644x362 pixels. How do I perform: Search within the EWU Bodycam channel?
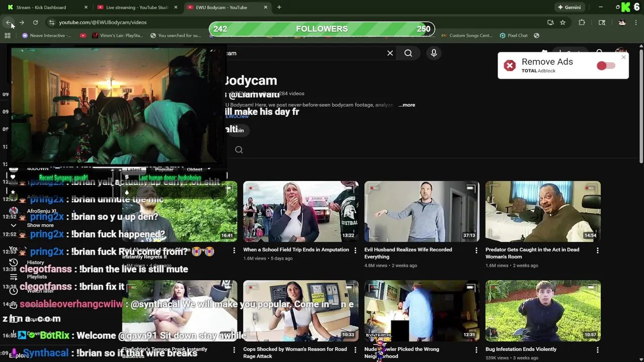[x=239, y=149]
